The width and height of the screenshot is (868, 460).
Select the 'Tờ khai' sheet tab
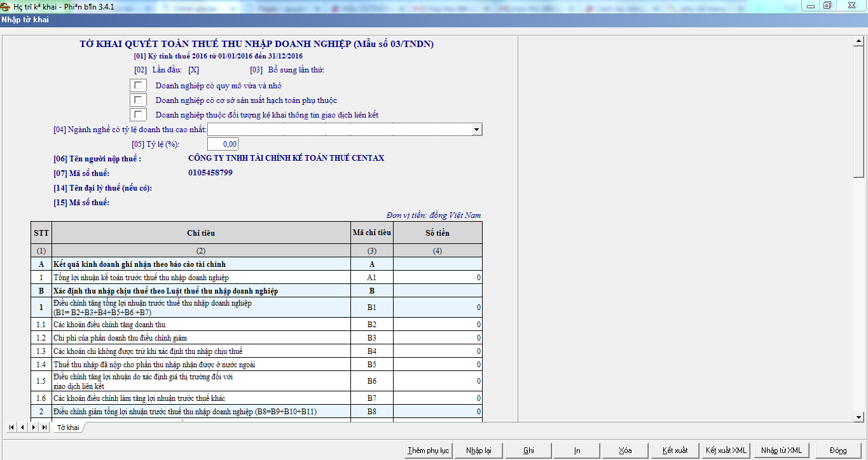tap(68, 428)
